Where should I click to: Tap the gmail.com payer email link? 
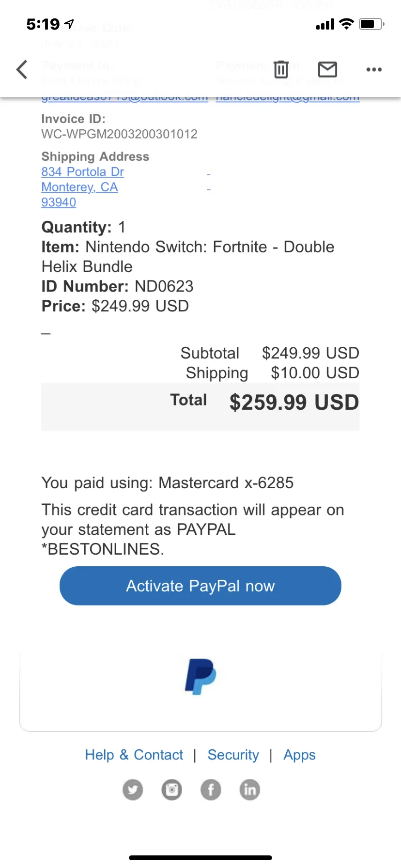tap(288, 98)
